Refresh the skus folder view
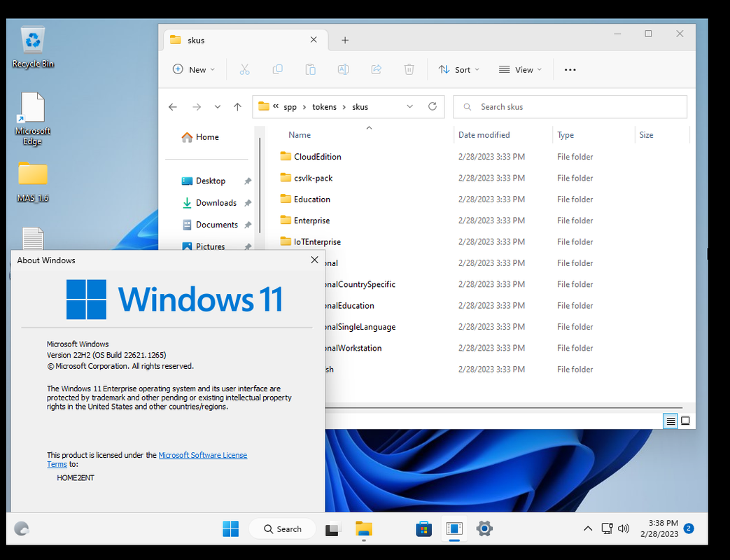Image resolution: width=730 pixels, height=560 pixels. [x=433, y=106]
